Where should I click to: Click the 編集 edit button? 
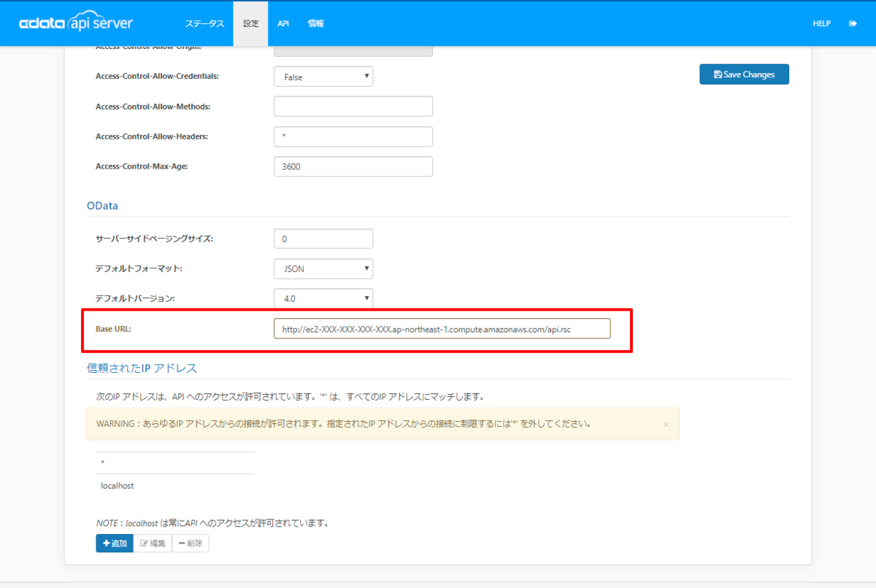[153, 543]
